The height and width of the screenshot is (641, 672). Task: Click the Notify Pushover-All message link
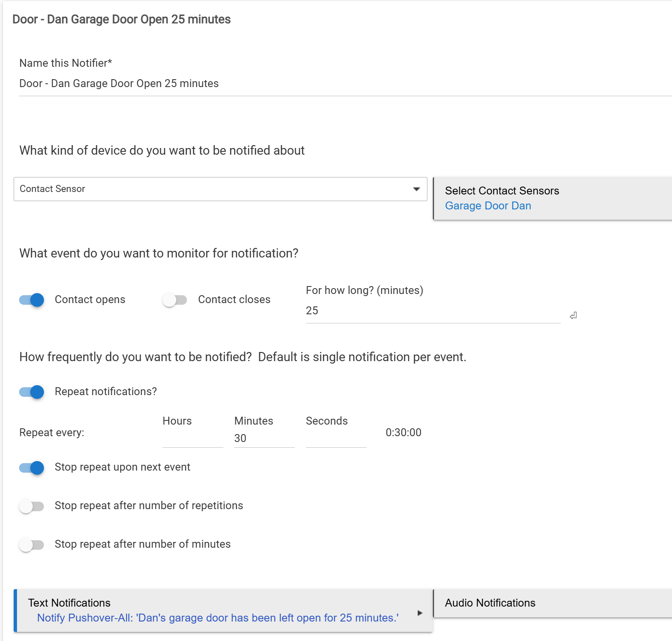(x=218, y=618)
